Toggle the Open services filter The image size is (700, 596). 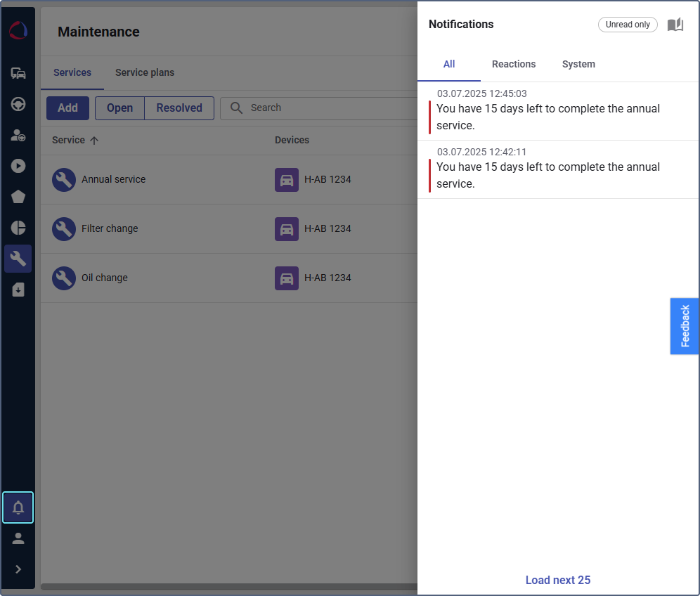point(119,108)
